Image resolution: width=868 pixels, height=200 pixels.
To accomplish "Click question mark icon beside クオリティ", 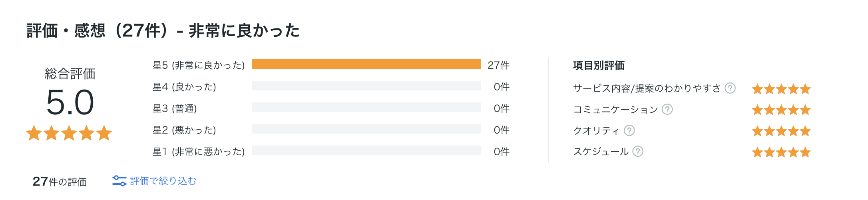I will [x=629, y=130].
